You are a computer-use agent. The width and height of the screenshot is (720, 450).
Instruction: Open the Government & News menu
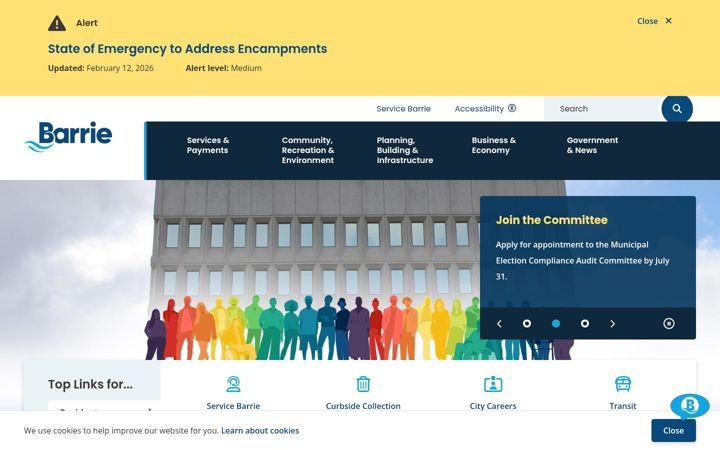(x=592, y=145)
